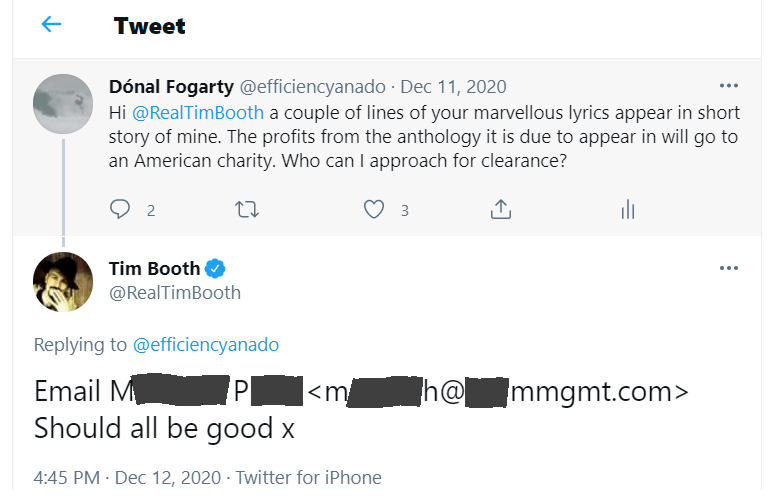
Task: Click the @RealTimBooth handle under Tim Booth
Action: (x=174, y=293)
